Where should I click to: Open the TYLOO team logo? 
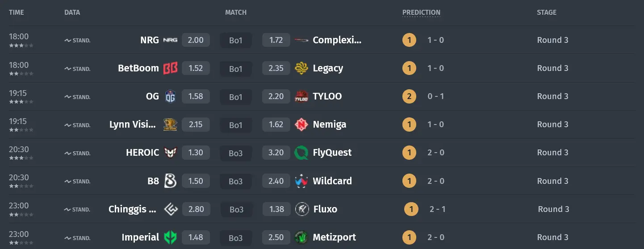click(x=302, y=96)
